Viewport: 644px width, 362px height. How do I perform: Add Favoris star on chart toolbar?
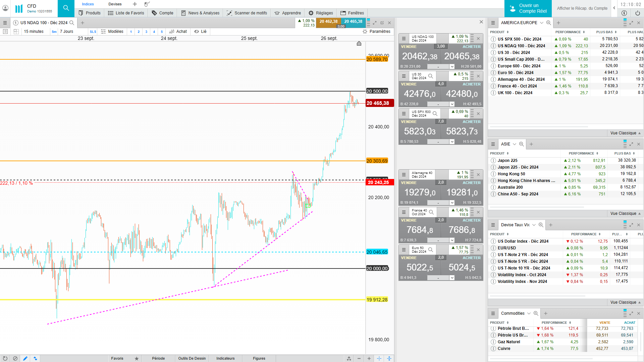pos(137,358)
